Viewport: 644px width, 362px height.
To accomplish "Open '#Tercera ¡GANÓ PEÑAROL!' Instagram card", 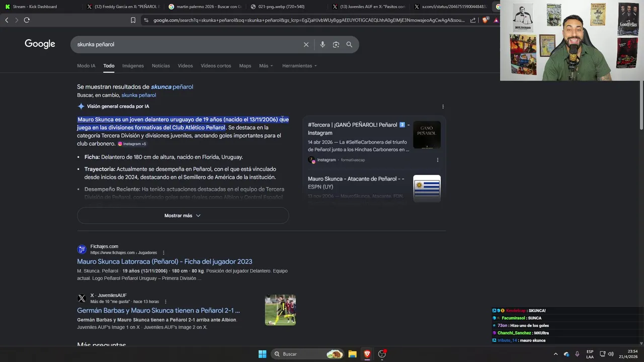I will [x=359, y=129].
